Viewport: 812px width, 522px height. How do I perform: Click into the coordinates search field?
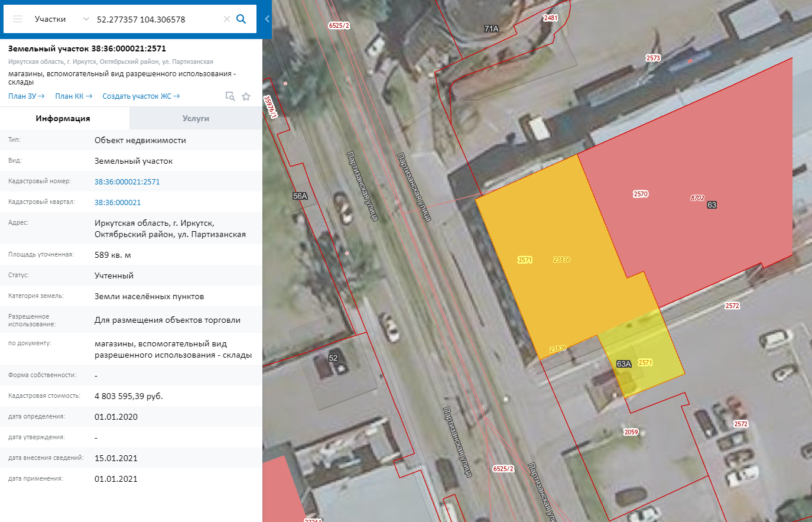[157, 19]
